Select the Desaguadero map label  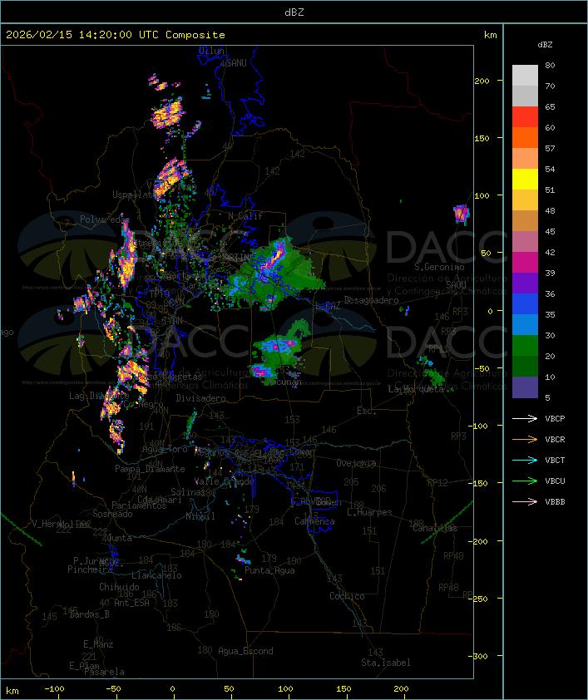point(371,300)
